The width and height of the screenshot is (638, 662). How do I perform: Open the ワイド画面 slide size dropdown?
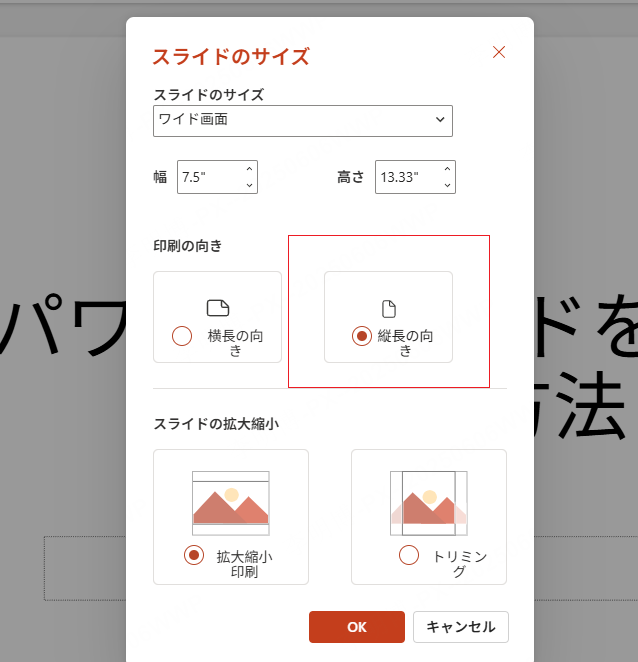303,121
